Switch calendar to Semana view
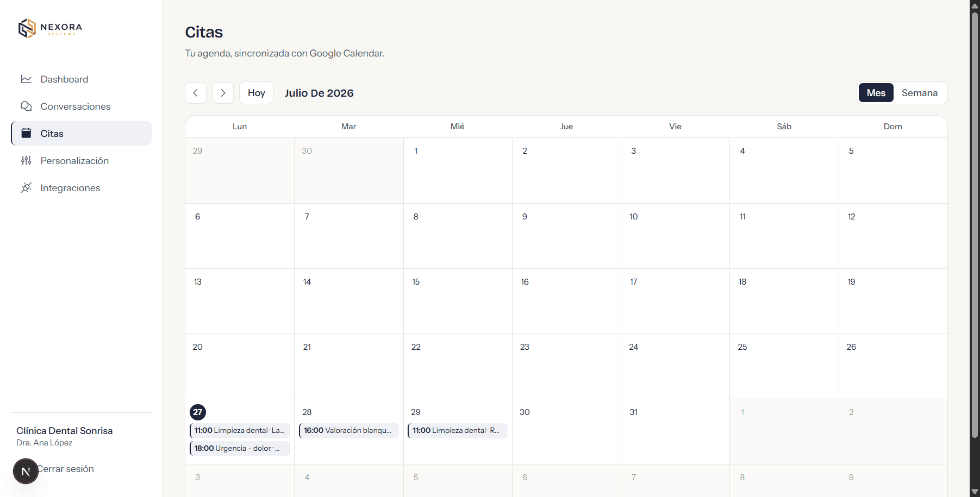980x497 pixels. pos(920,93)
